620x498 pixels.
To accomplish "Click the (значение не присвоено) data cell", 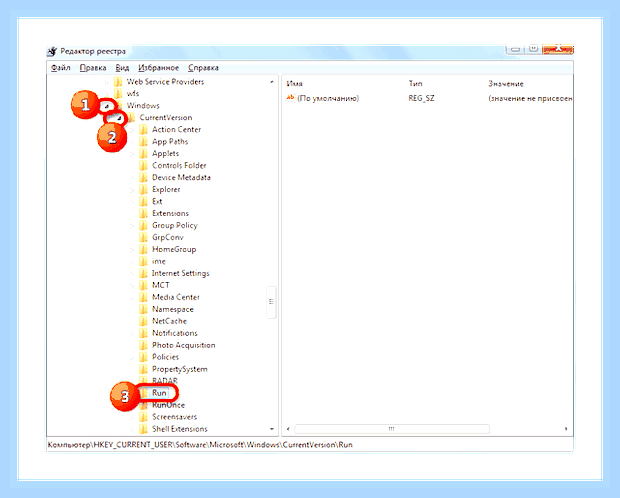I will coord(530,98).
